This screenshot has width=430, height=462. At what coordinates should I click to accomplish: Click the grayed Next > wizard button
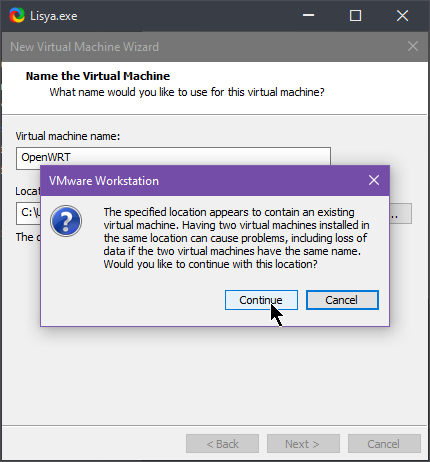[303, 444]
